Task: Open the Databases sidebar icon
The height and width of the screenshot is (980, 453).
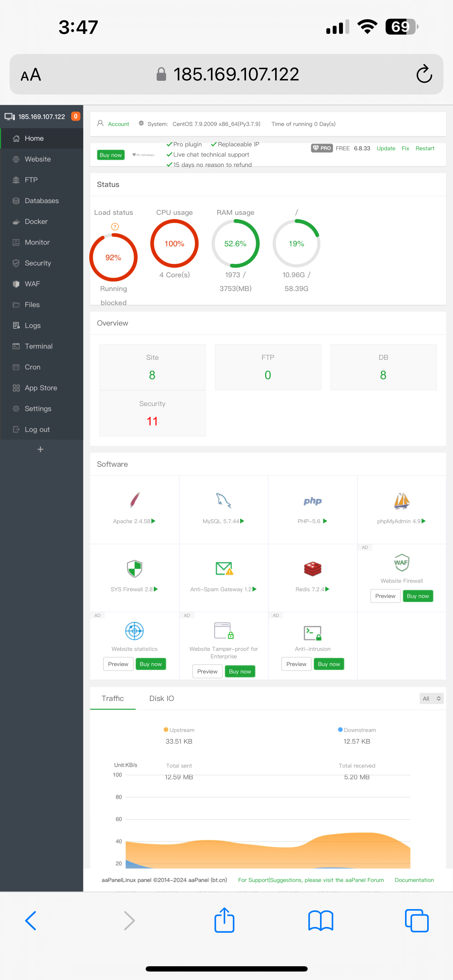Action: [x=16, y=201]
